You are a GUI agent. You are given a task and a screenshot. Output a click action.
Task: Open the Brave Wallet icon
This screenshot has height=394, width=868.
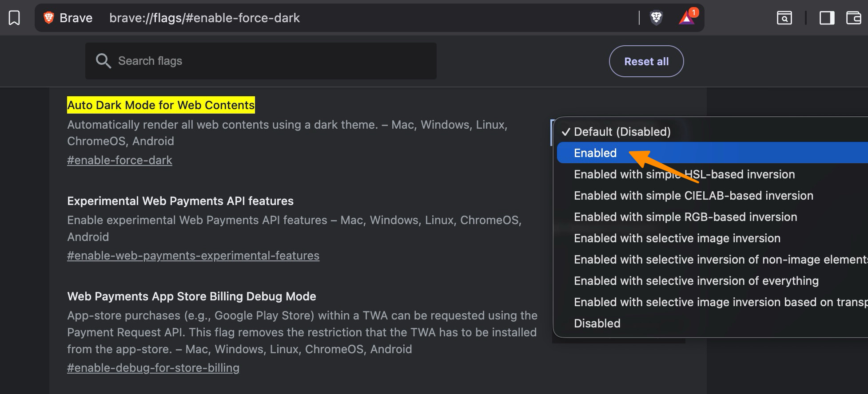point(853,18)
